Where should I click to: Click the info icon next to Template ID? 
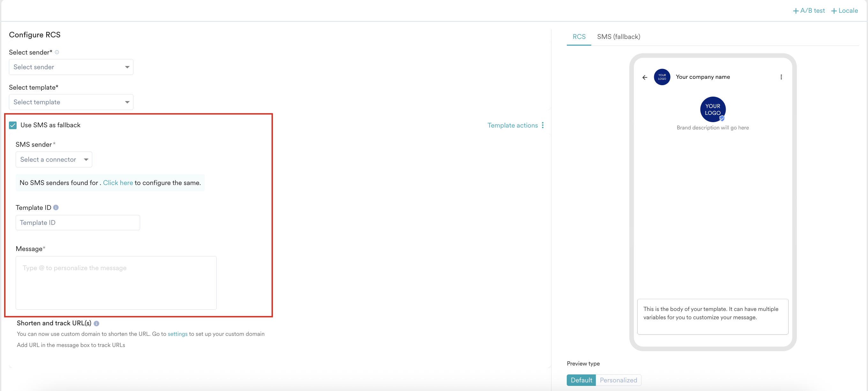point(56,207)
